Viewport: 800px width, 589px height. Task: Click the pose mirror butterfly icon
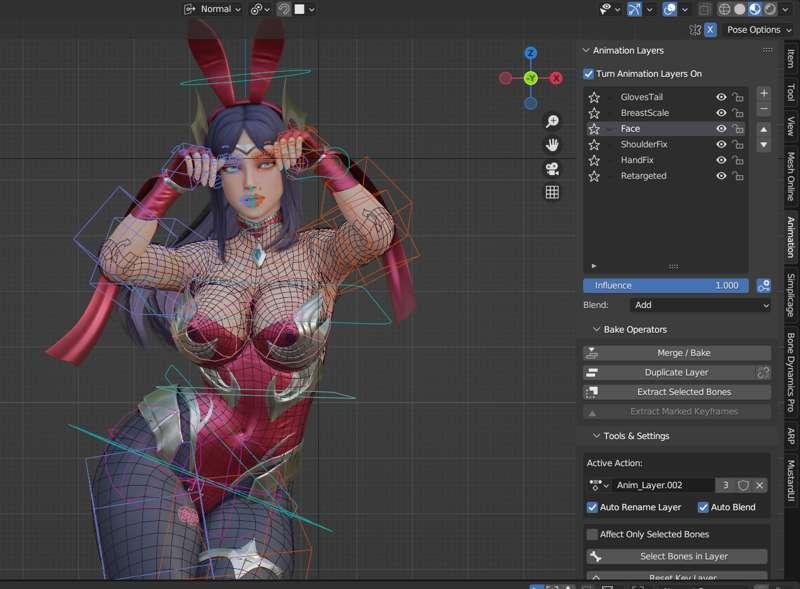(694, 30)
